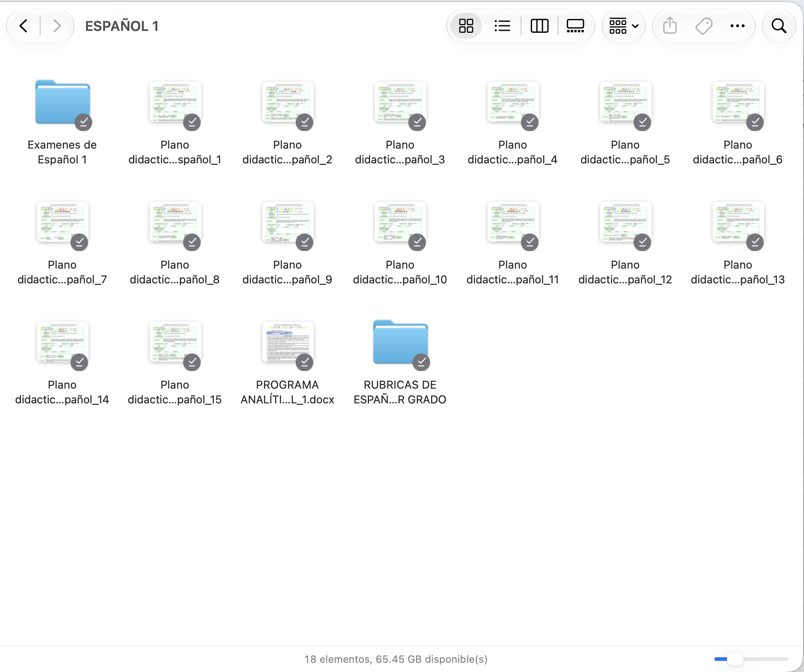Open search with the magnifier icon
Screen dimensions: 804x672
point(779,26)
